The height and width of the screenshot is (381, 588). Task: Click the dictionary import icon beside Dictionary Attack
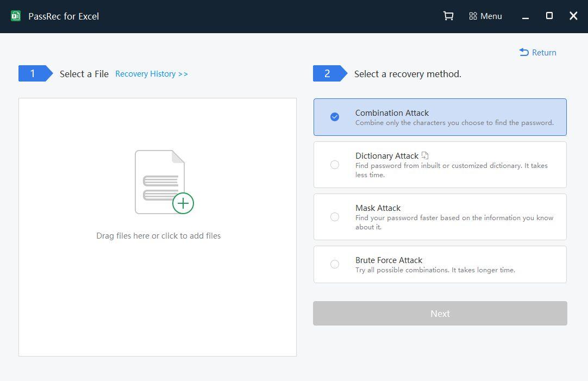tap(425, 155)
